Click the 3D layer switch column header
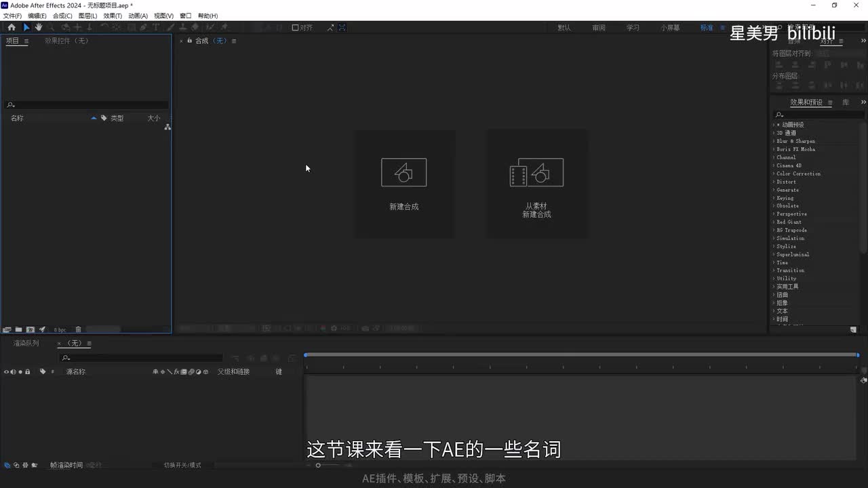 [205, 371]
